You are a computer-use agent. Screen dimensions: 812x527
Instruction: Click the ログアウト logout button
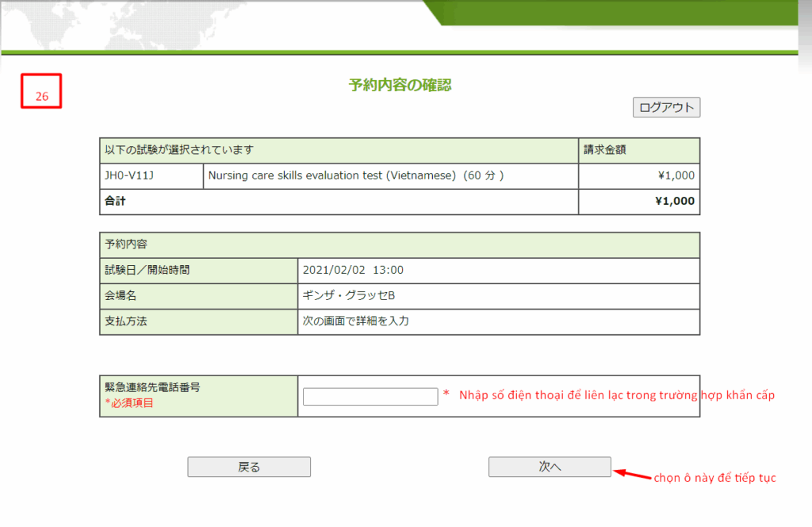tap(666, 107)
